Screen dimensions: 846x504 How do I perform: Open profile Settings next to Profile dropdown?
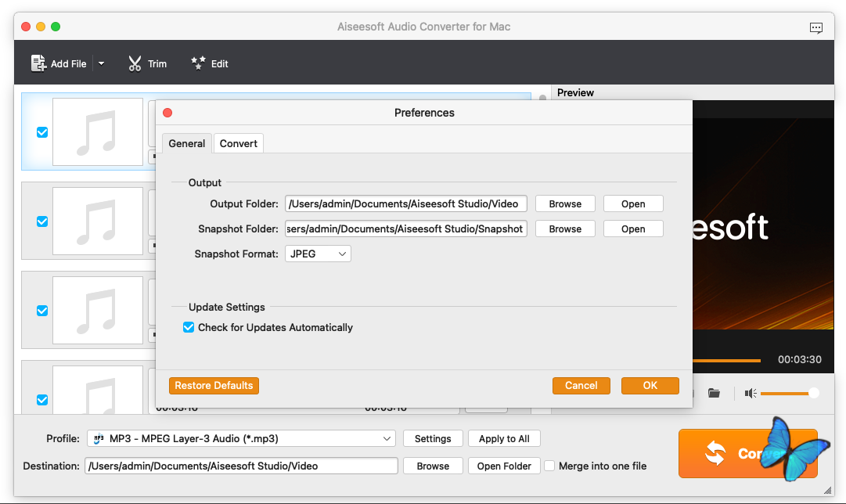[433, 439]
